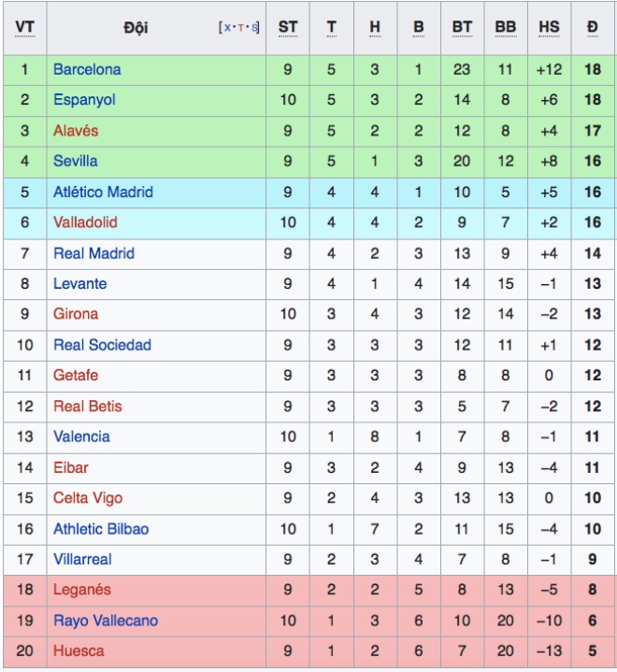This screenshot has width=617, height=672.
Task: Click the Alavés red link
Action: pyautogui.click(x=76, y=130)
